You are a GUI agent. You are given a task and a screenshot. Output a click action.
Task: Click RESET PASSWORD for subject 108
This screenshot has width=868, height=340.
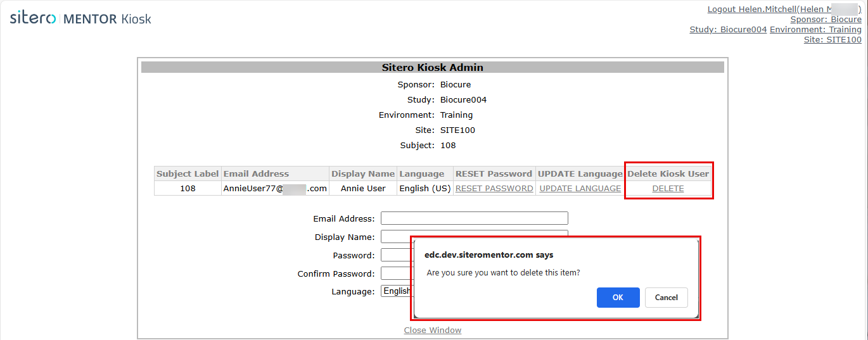494,189
